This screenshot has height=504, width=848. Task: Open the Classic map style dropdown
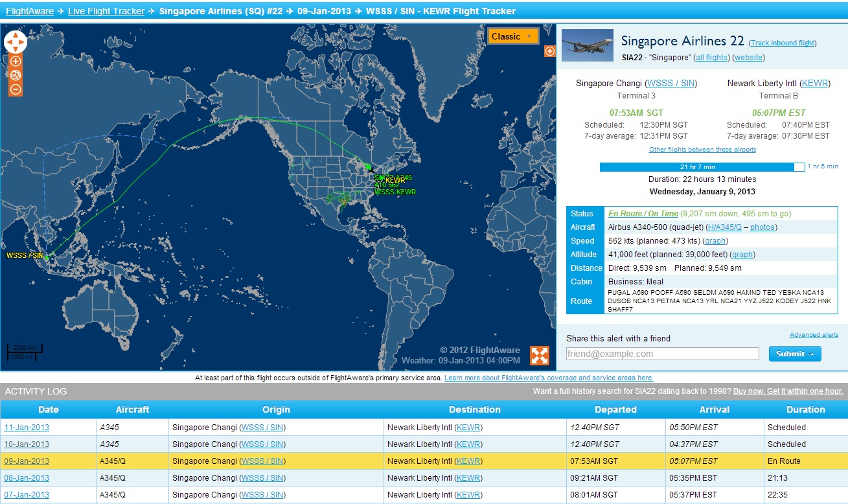click(513, 37)
